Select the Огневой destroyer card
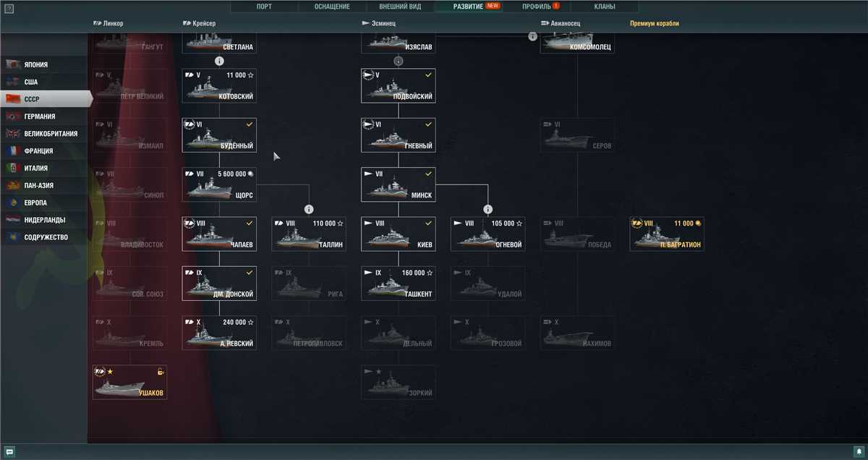Viewport: 868px width, 460px height. [x=488, y=234]
